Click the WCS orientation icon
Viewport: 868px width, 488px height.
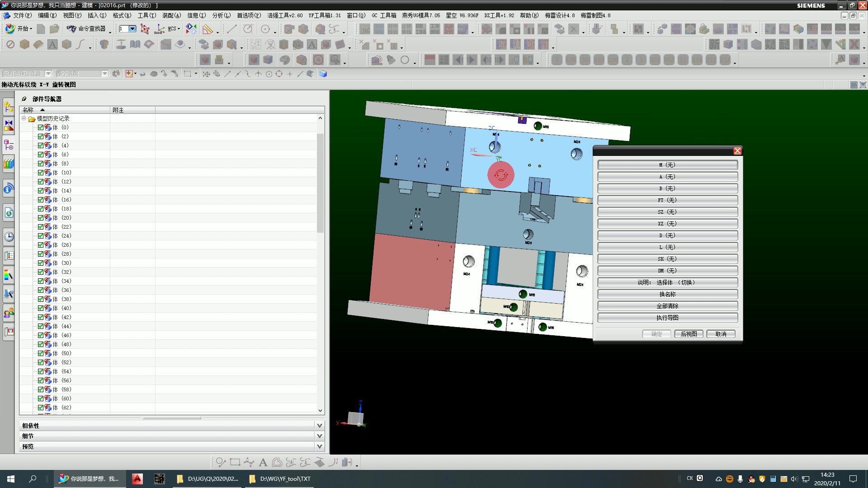coord(159,29)
